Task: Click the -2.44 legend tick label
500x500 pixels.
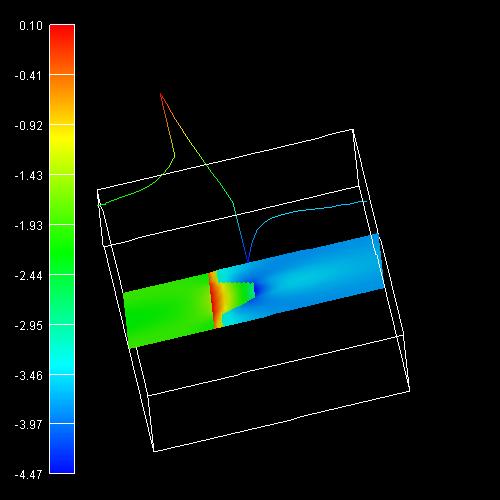Action: click(29, 276)
